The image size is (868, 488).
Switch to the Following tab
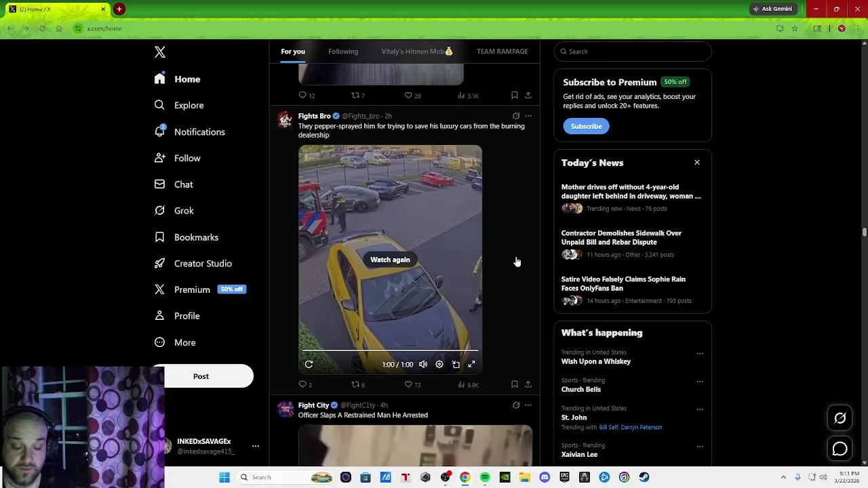343,52
